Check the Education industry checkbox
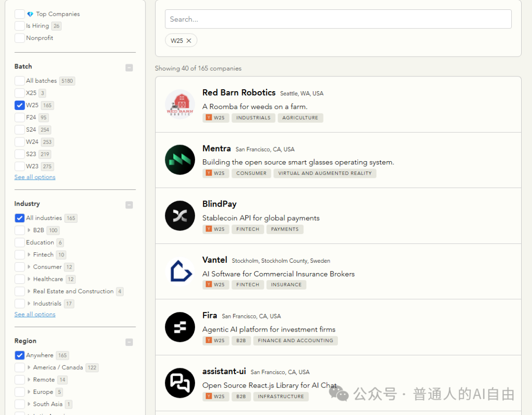This screenshot has width=532, height=415. click(x=20, y=242)
